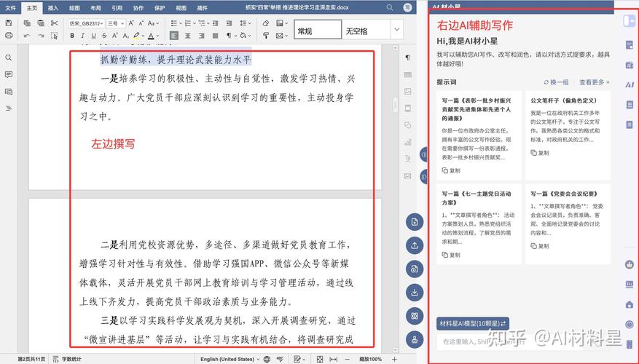639x364 pixels.
Task: Click the yellow highlight color button
Action: [136, 35]
